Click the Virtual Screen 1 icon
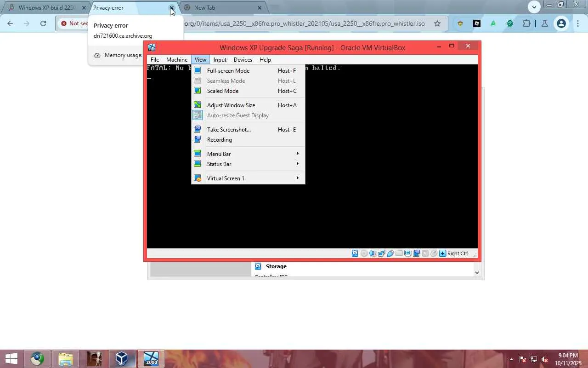Screen dimensions: 588x368 pyautogui.click(x=198, y=178)
